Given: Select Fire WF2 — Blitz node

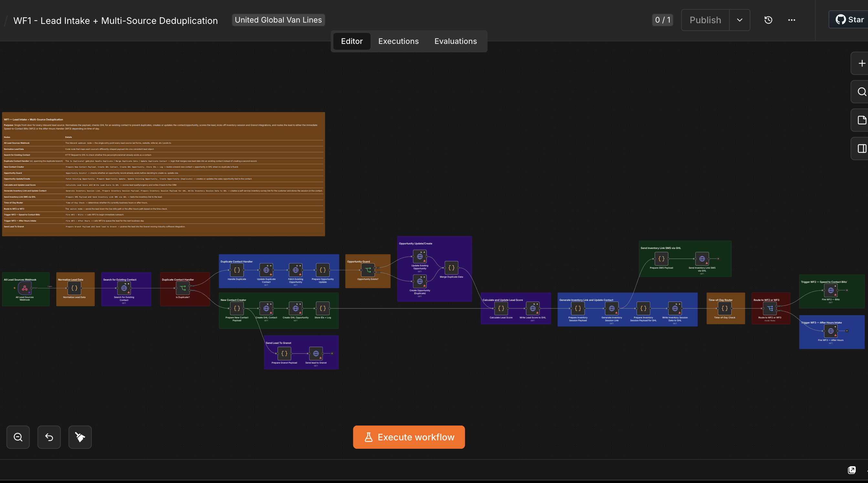Looking at the screenshot, I should (x=831, y=290).
